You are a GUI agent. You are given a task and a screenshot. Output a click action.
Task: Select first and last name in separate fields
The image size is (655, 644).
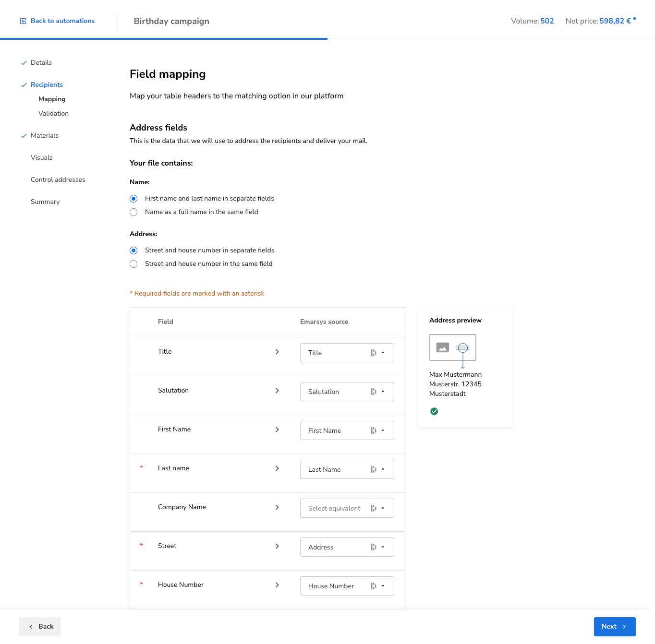click(x=134, y=199)
